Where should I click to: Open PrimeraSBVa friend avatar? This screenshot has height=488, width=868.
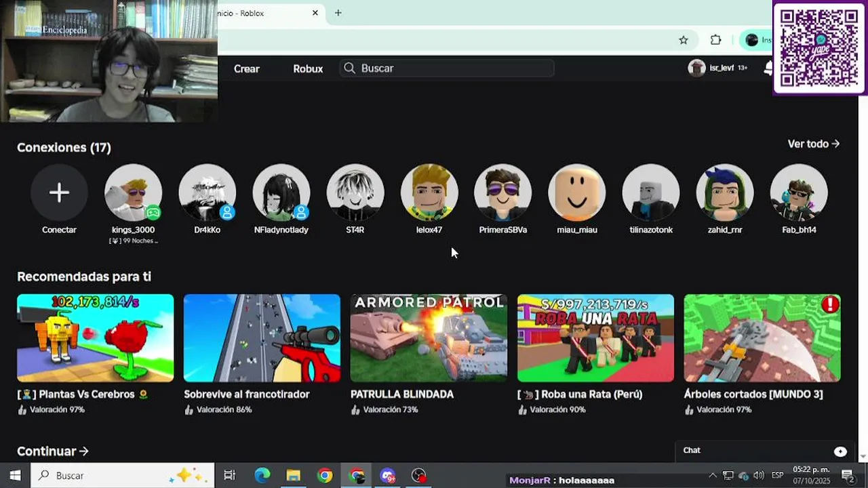[502, 193]
